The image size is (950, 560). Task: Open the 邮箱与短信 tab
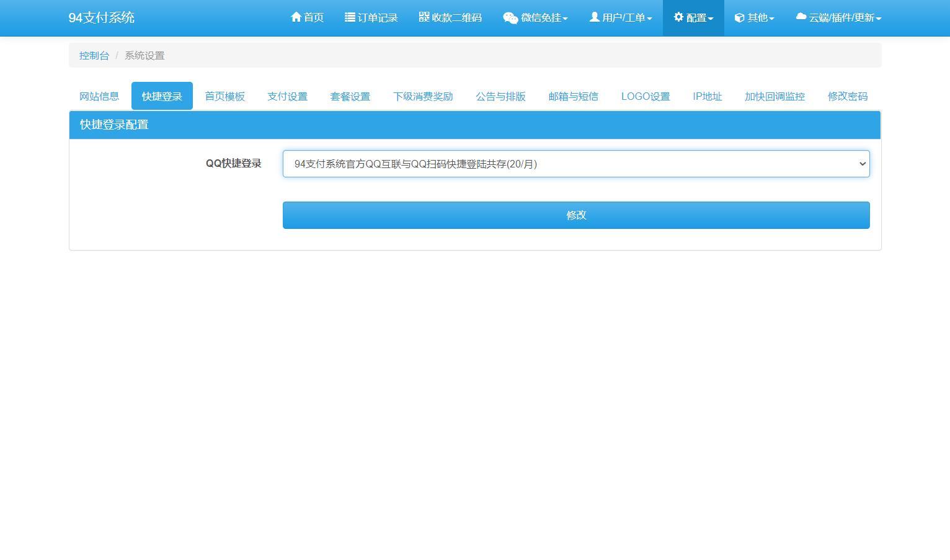(x=573, y=96)
